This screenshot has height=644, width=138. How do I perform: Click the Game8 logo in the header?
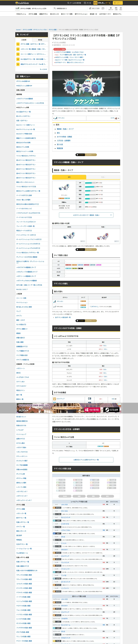coord(22,3)
